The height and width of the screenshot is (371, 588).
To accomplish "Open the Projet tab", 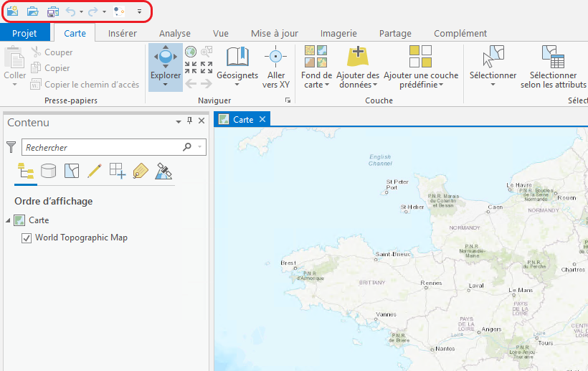I will point(25,33).
